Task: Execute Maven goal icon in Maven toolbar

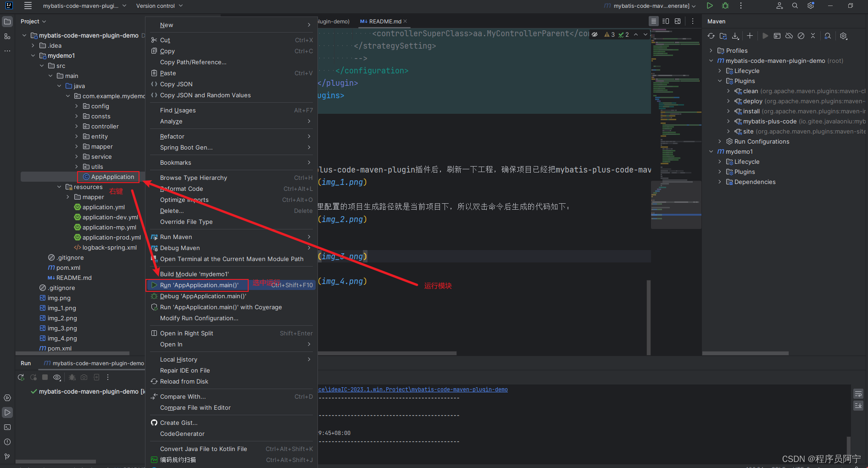Action: (777, 36)
